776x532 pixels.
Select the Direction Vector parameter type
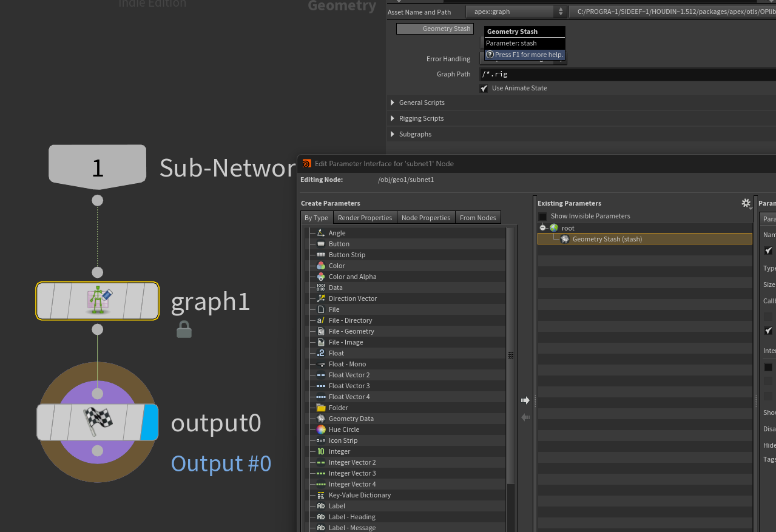(353, 298)
